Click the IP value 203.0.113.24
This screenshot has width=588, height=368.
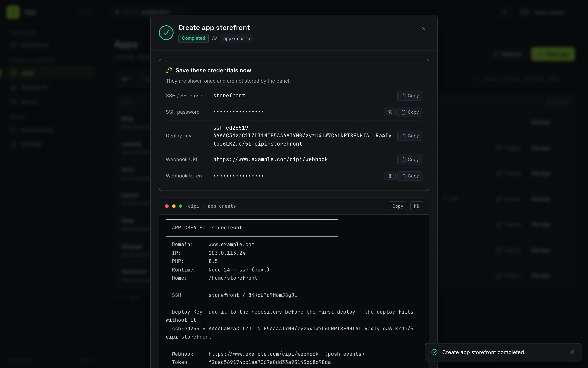point(227,253)
